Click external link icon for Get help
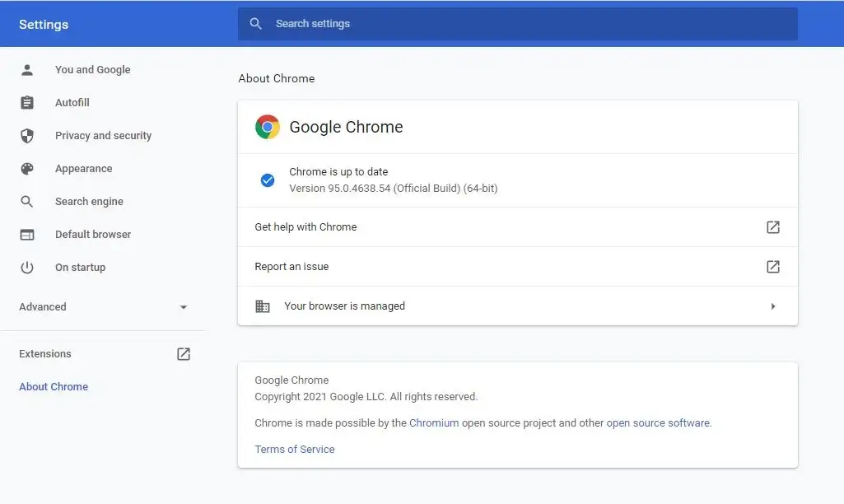This screenshot has width=844, height=504. click(773, 227)
